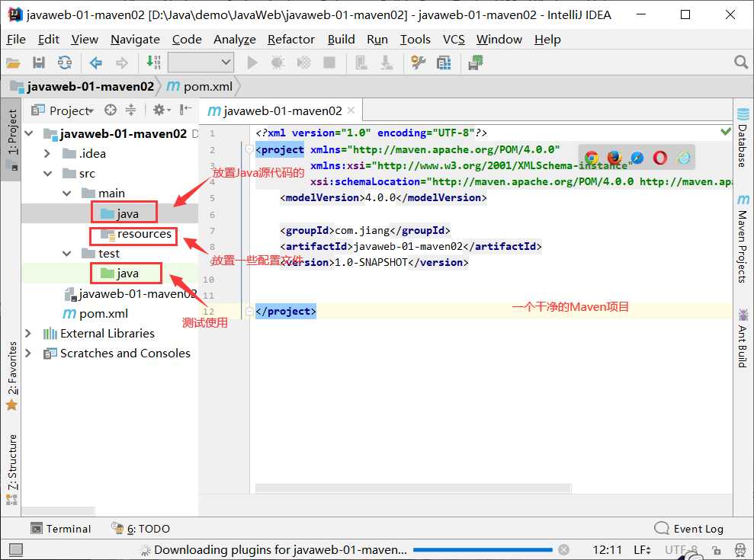754x560 pixels.
Task: Click the Scroll from Source target icon
Action: click(x=111, y=110)
